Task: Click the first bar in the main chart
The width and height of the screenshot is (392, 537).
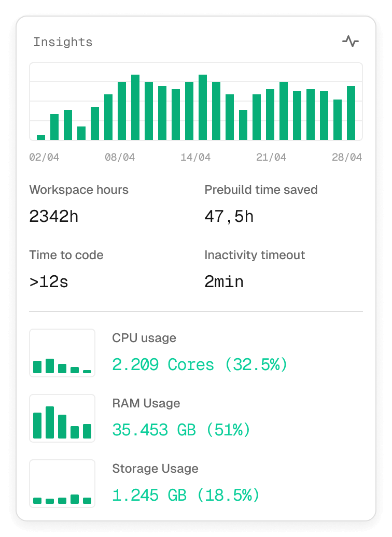Action: point(41,137)
